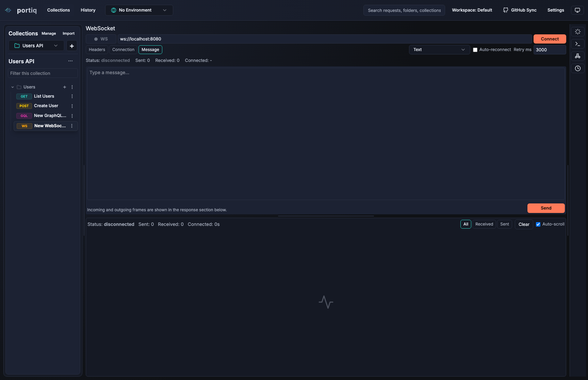Click the portiq logo icon
Screen dimensions: 588x380
(8, 10)
